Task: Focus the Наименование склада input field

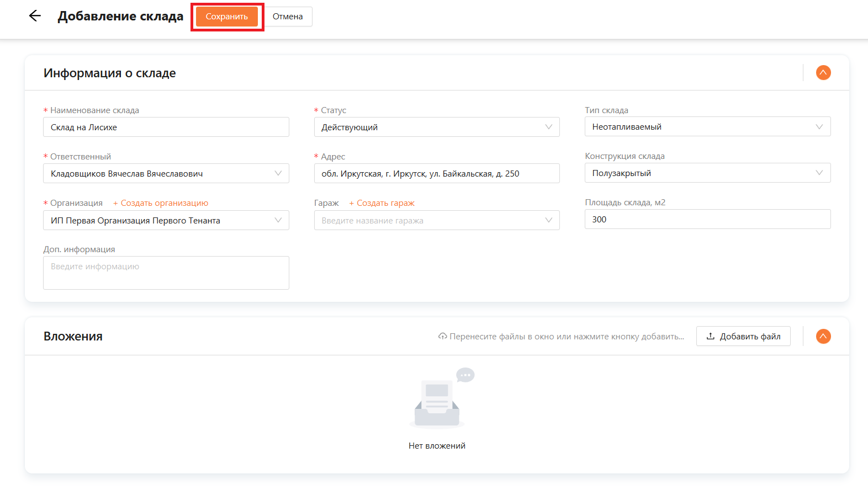Action: tap(166, 127)
